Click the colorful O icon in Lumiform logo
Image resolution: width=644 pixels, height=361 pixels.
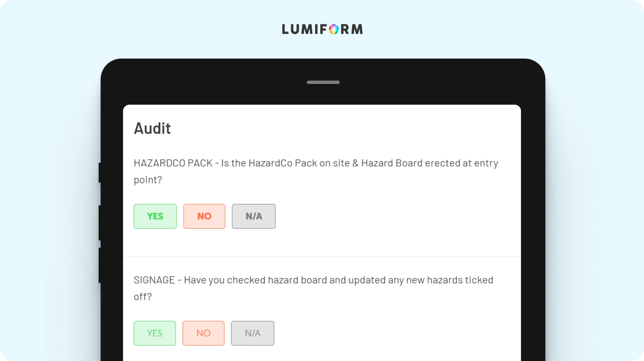tap(334, 29)
